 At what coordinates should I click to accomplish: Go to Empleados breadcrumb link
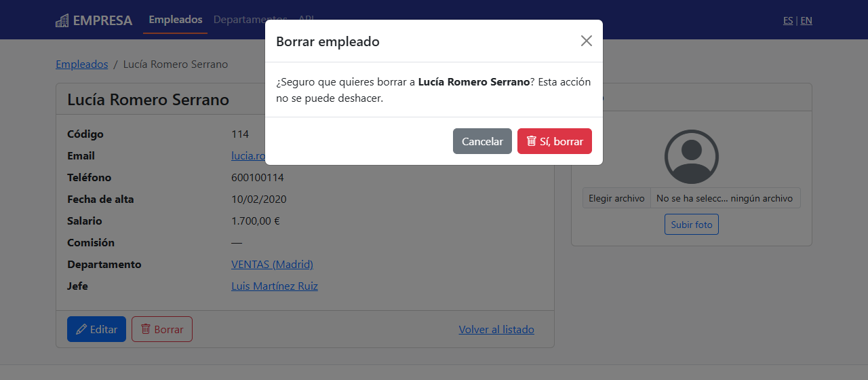82,64
